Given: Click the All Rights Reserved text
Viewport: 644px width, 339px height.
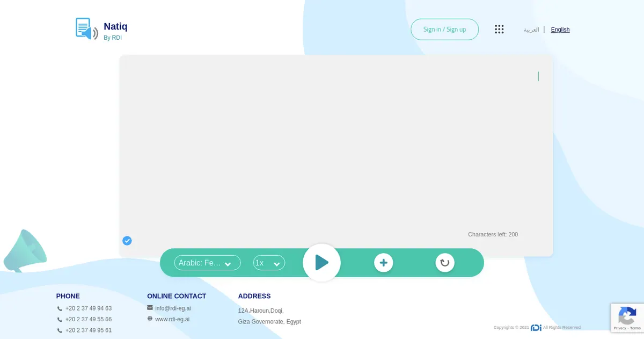Looking at the screenshot, I should click(x=562, y=327).
